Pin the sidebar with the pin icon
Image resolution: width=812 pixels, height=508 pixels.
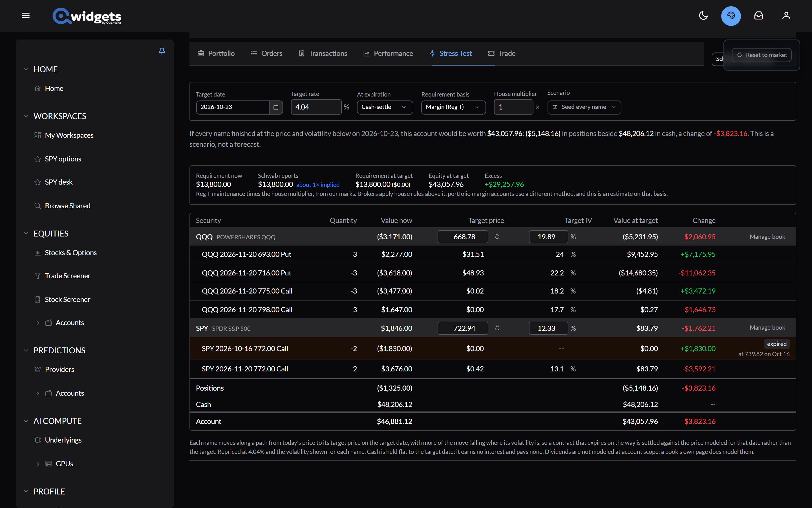pyautogui.click(x=162, y=51)
